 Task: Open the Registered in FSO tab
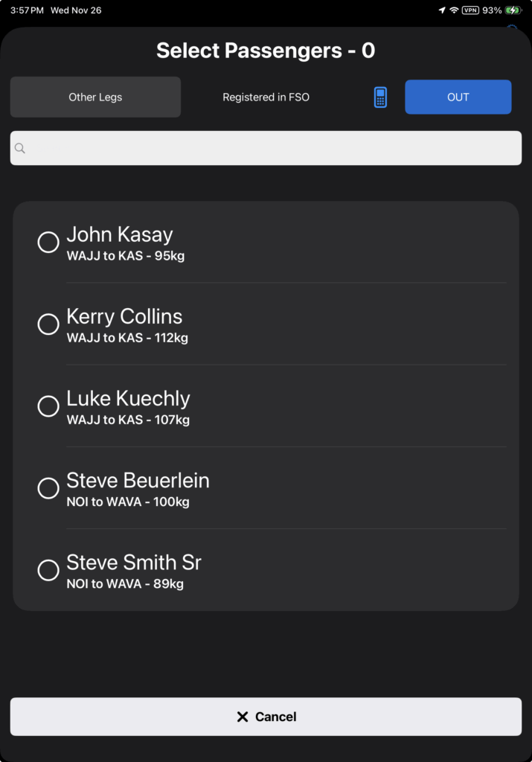(x=266, y=97)
